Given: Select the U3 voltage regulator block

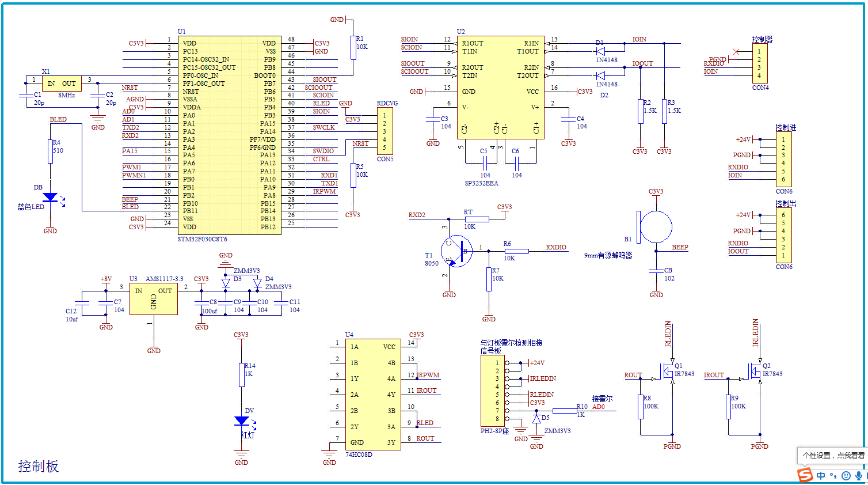Looking at the screenshot, I should click(153, 298).
